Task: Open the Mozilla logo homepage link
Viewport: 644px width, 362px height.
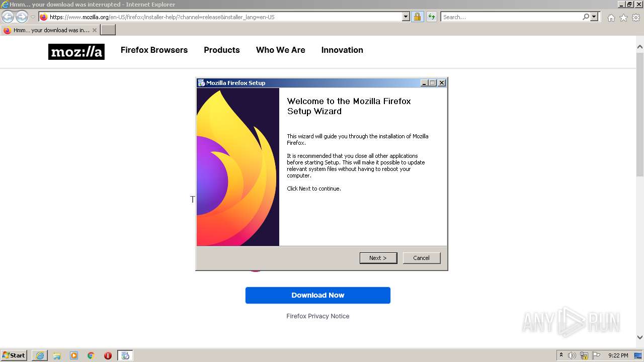Action: pyautogui.click(x=76, y=52)
